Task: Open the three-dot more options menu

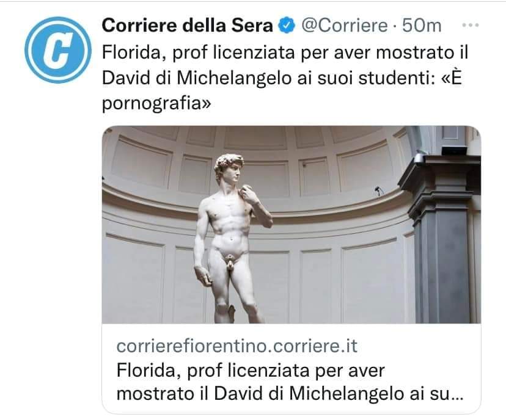Action: coord(470,25)
